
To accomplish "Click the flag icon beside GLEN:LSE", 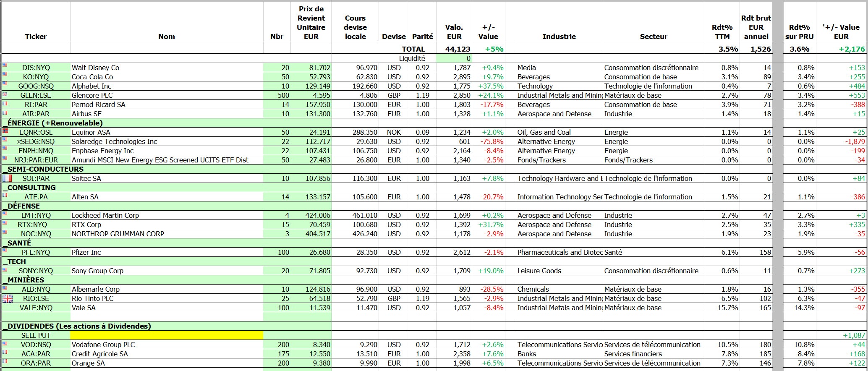I will coord(5,94).
